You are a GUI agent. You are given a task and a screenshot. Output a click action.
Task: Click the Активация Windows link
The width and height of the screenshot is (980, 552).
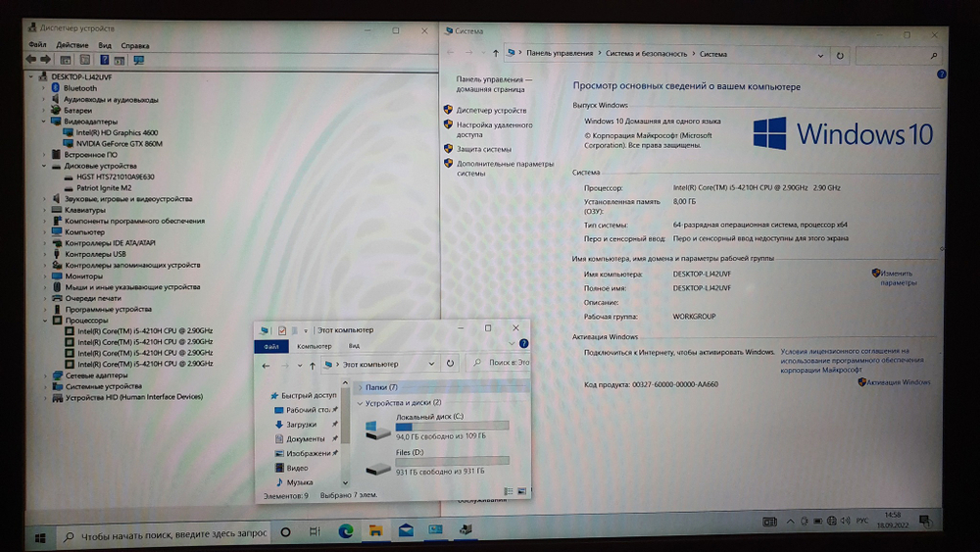898,382
